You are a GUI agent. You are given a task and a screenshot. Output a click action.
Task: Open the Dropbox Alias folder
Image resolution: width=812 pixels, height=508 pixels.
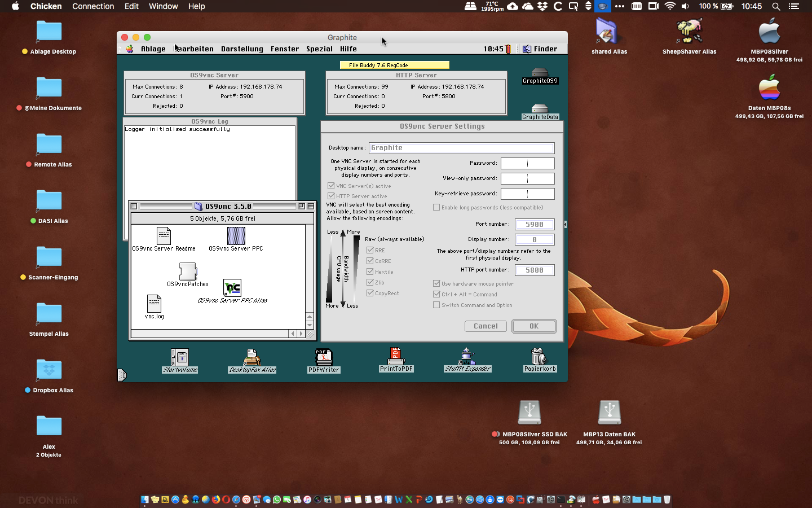coord(49,370)
